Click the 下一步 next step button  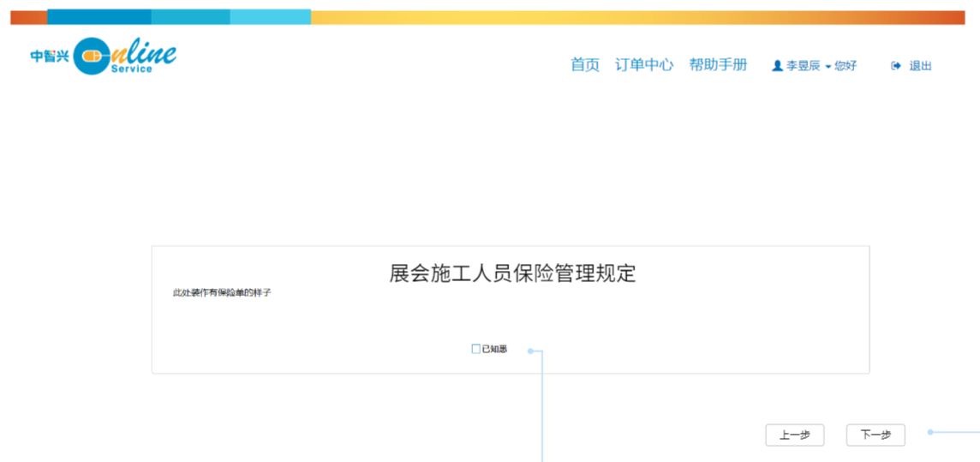[x=875, y=435]
